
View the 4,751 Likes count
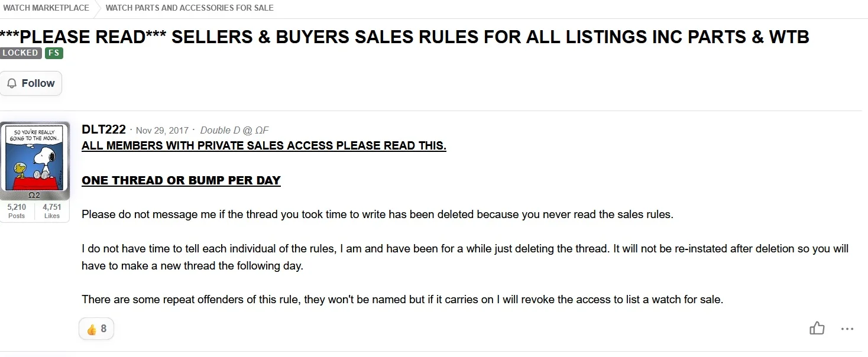point(52,211)
